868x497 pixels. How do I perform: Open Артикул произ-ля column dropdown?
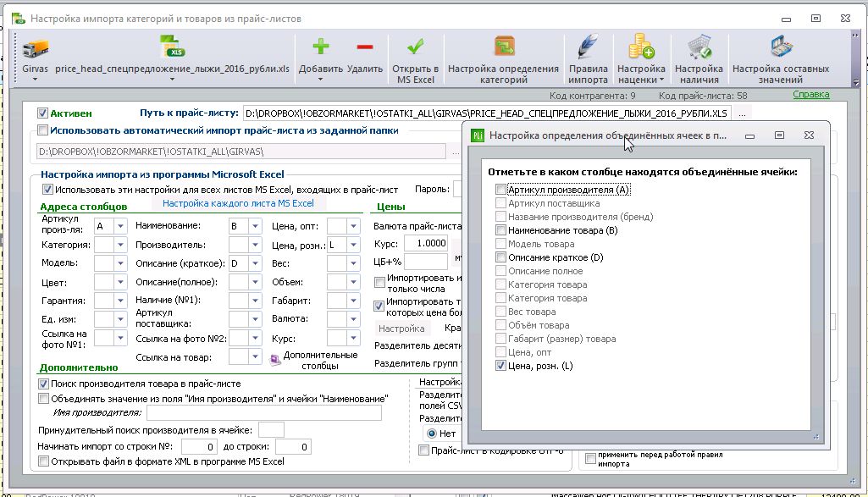(x=120, y=226)
